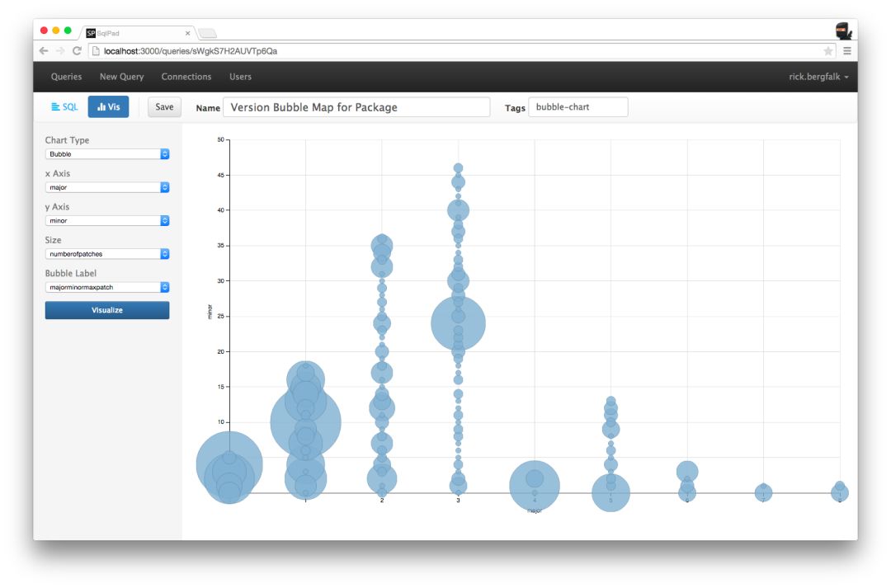The height and width of the screenshot is (588, 891).
Task: Open x Axis dropdown showing major
Action: (x=106, y=187)
